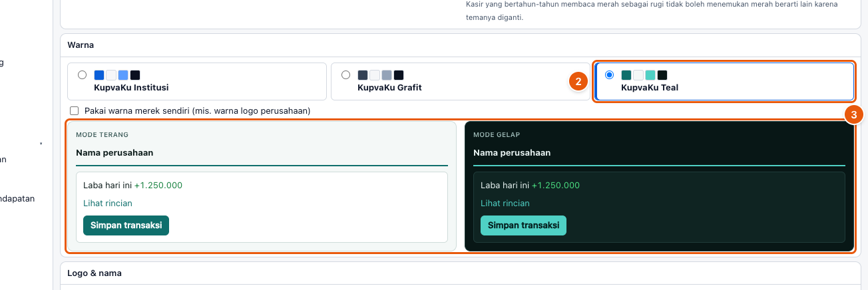
Task: Click the KupvaKu Teal theme label
Action: [x=650, y=87]
